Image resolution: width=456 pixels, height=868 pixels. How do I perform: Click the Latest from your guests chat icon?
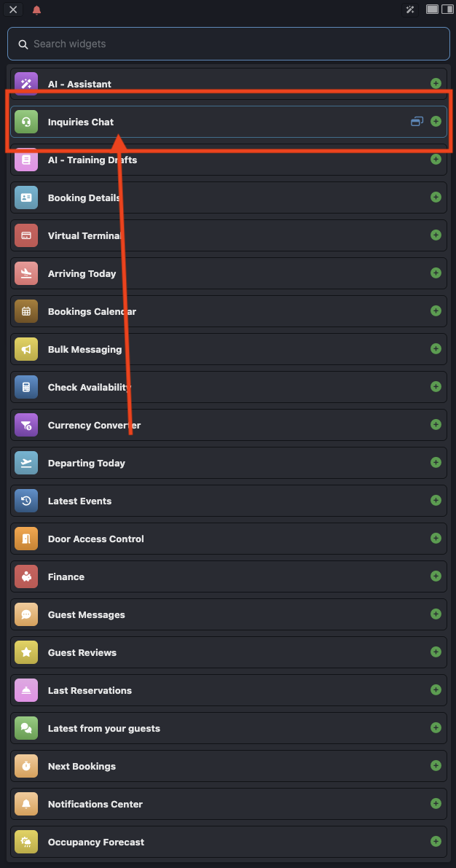click(x=26, y=729)
